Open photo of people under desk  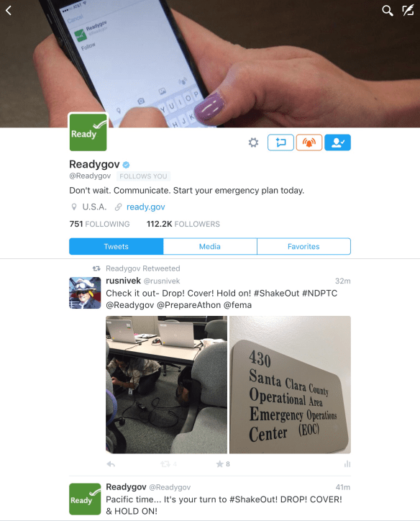tap(166, 385)
